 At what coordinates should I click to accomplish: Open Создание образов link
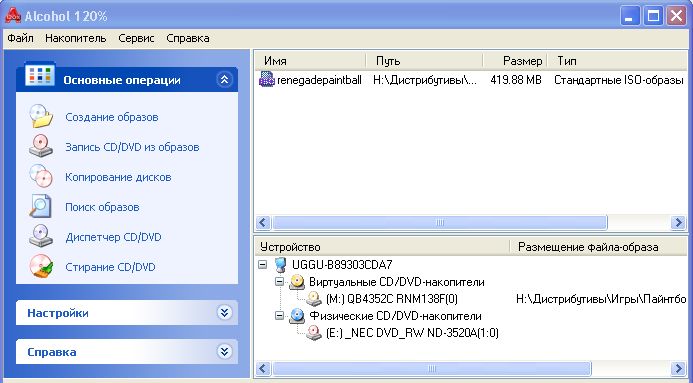(x=112, y=117)
